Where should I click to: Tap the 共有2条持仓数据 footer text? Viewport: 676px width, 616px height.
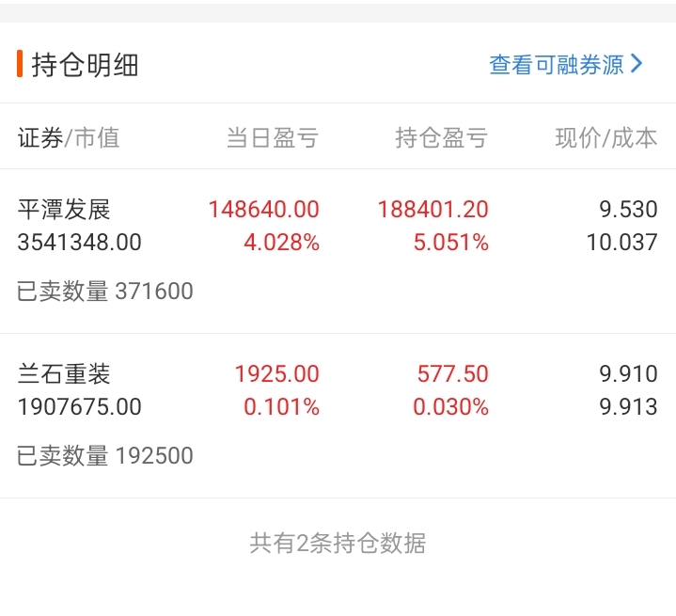pyautogui.click(x=338, y=543)
